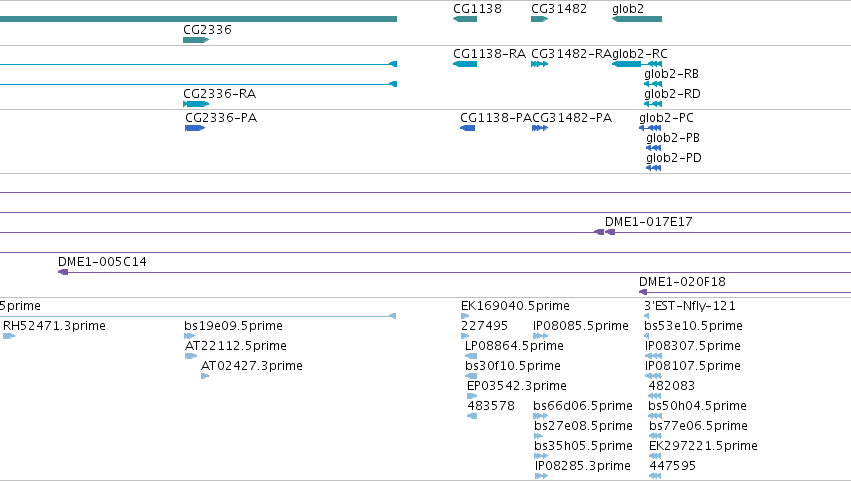Select EST bs50h04.5prime
851x481 pixels.
(x=655, y=416)
